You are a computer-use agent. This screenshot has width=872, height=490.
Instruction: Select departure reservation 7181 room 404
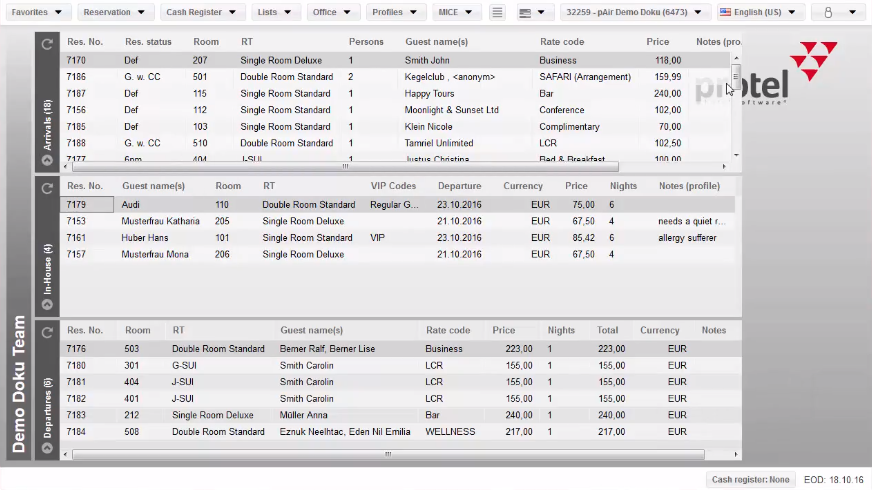[400, 382]
